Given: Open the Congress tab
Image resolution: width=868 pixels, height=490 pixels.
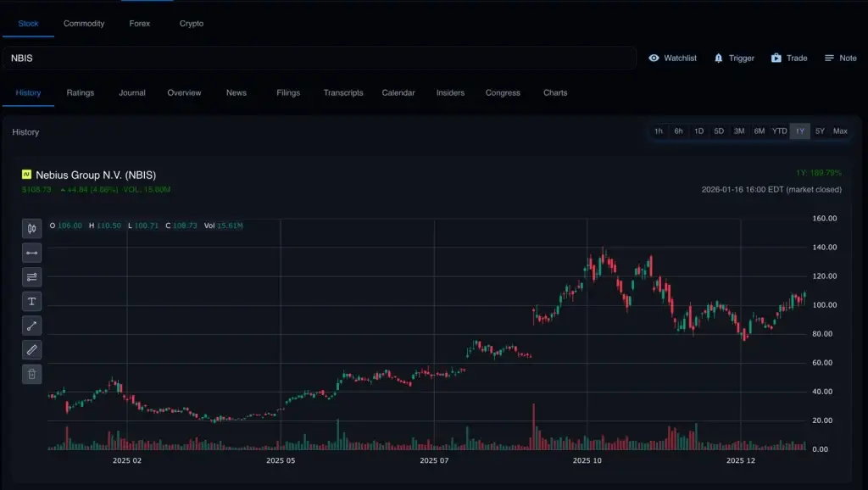Looking at the screenshot, I should (503, 92).
